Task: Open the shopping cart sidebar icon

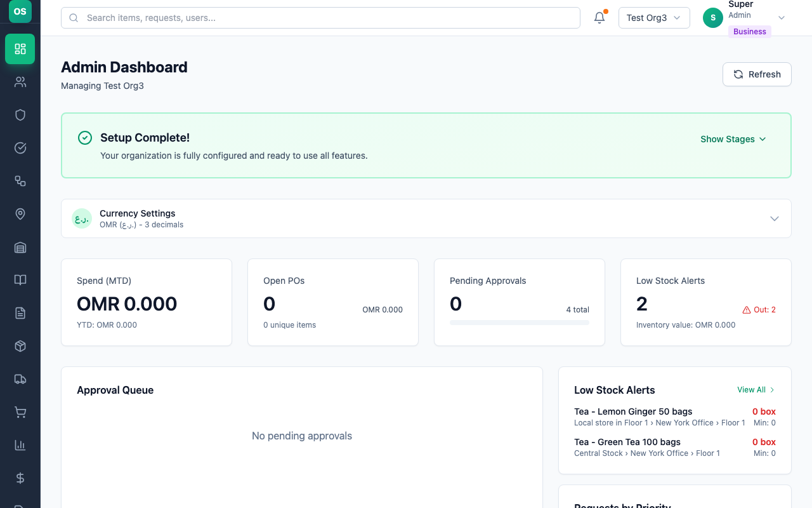Action: (20, 412)
